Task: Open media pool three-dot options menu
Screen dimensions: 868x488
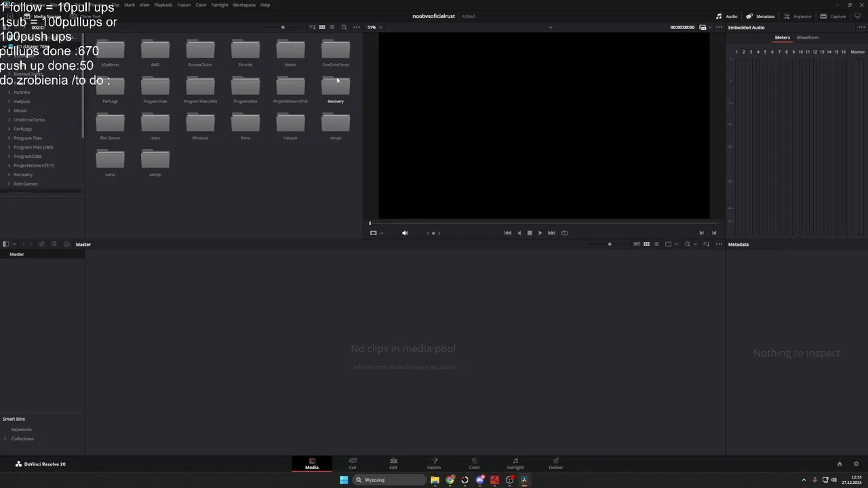Action: pos(719,244)
